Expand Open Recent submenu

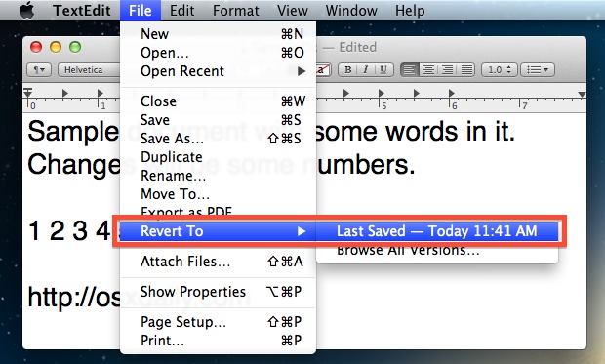coord(218,71)
